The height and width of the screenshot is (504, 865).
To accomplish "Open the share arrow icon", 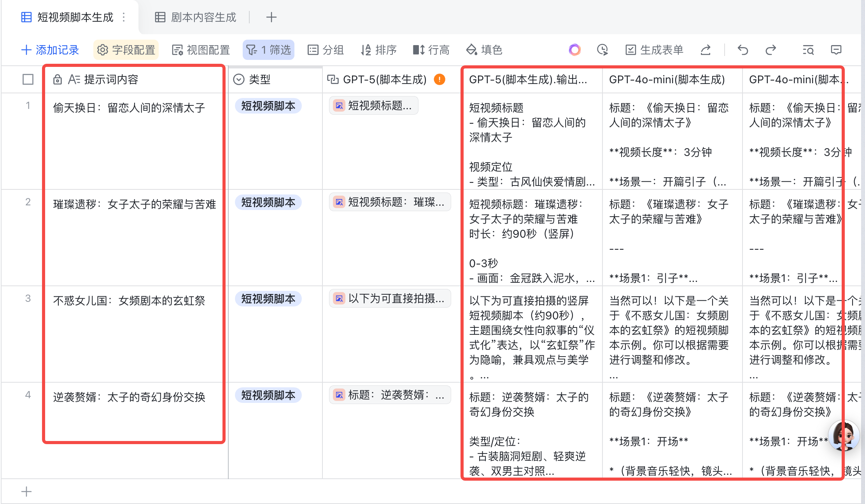I will [x=706, y=50].
